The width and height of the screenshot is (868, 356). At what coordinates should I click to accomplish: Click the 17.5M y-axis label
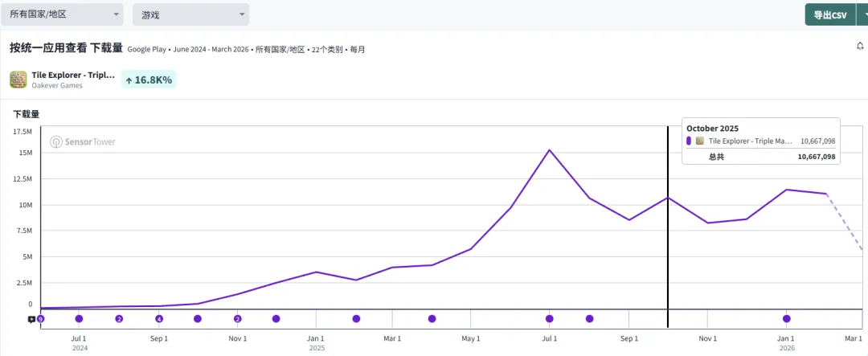point(23,132)
